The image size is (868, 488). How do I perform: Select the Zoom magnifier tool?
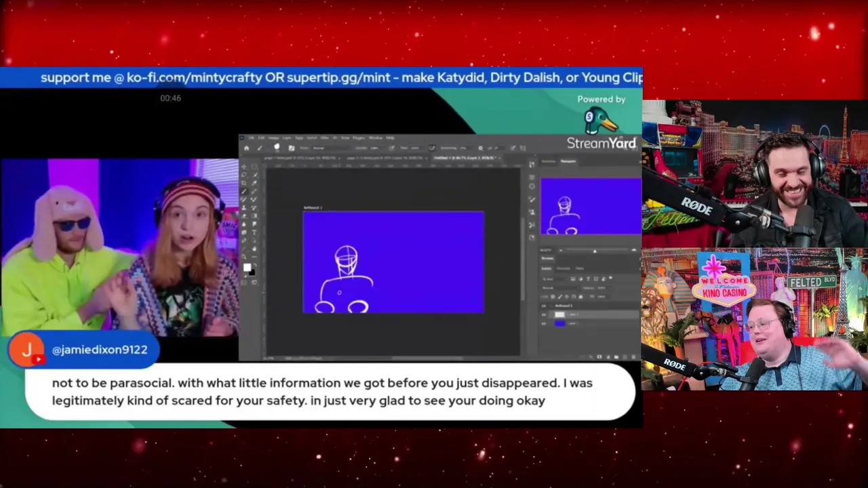coord(243,257)
